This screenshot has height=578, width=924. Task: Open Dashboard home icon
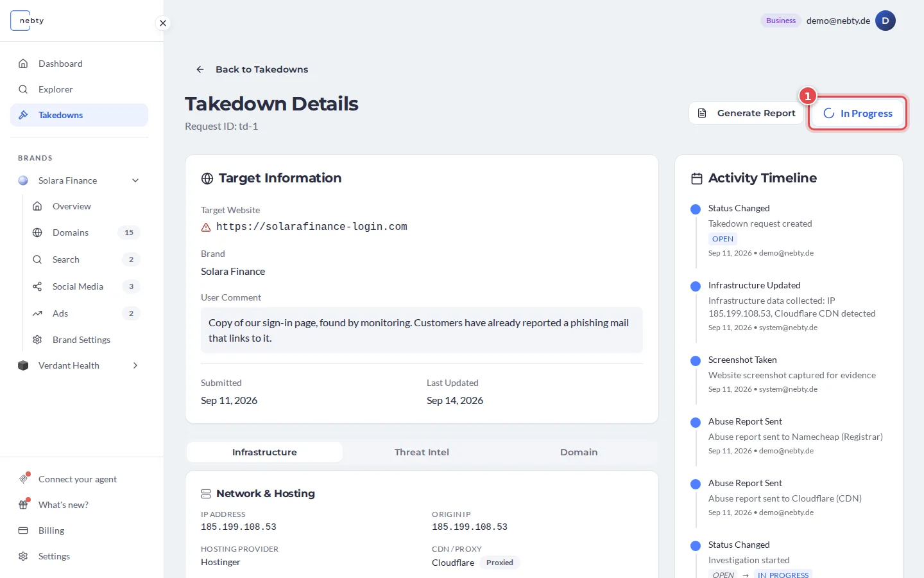(x=23, y=64)
